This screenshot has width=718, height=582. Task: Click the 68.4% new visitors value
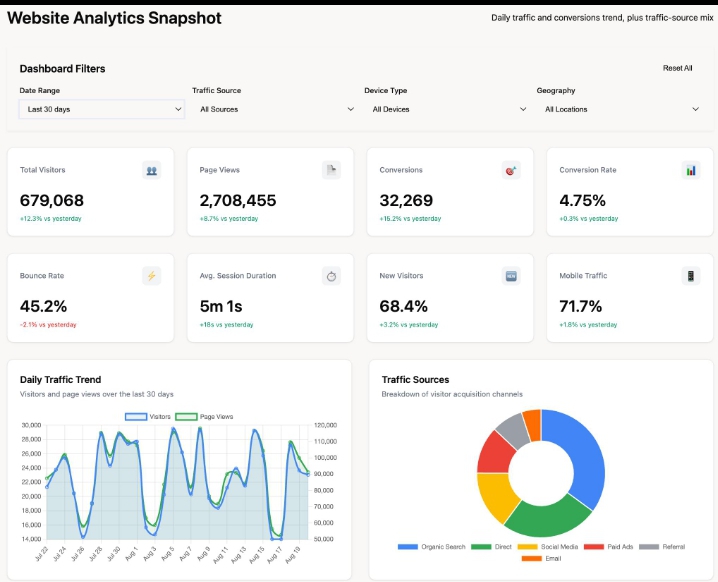pos(403,306)
